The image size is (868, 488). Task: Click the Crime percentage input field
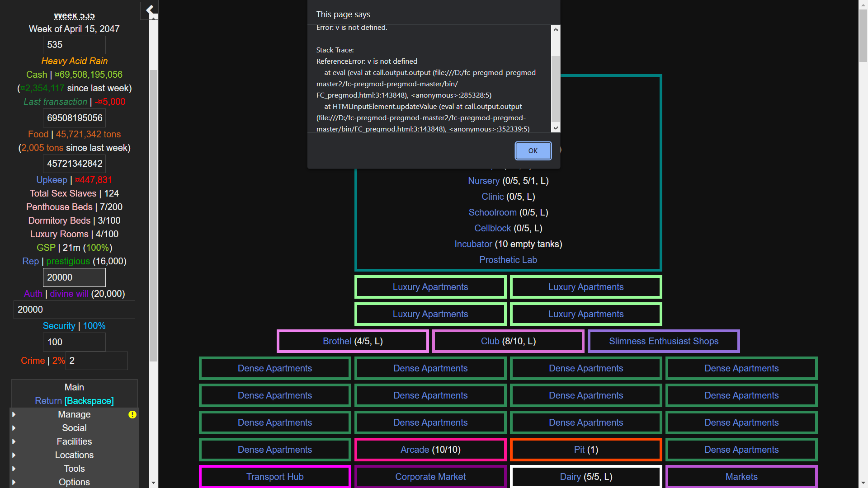point(96,361)
